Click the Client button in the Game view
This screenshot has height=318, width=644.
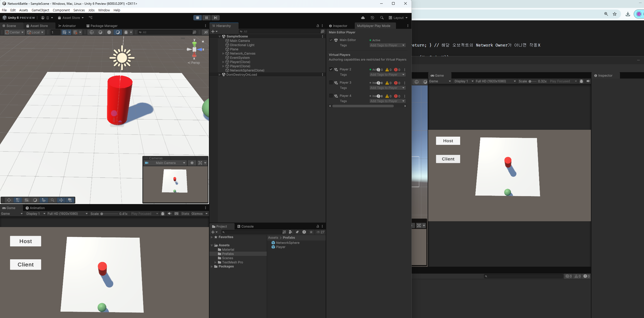click(26, 265)
